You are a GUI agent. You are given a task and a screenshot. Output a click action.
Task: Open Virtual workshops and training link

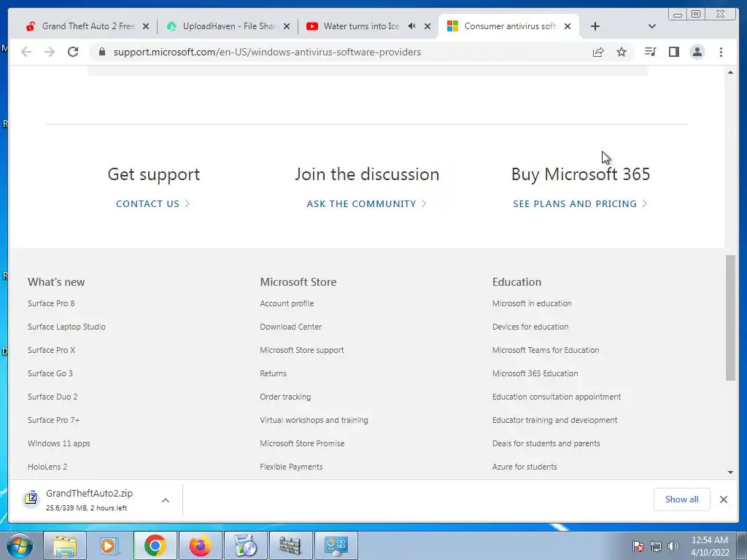[314, 420]
